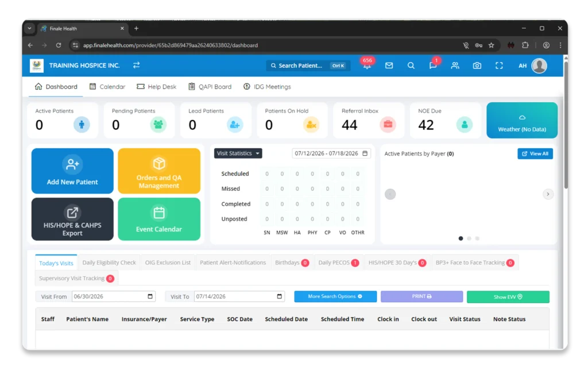588x375 pixels.
Task: Open the Visit From date picker calendar
Action: 150,296
